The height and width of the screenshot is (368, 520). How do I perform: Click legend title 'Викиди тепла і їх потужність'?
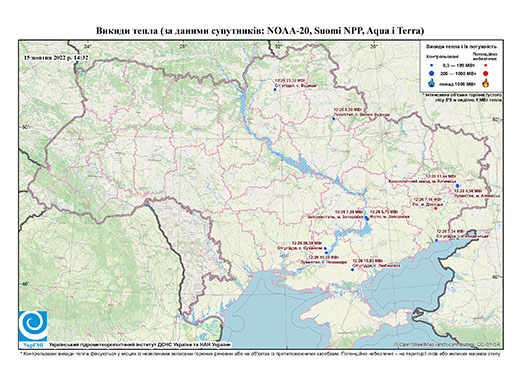pyautogui.click(x=462, y=47)
